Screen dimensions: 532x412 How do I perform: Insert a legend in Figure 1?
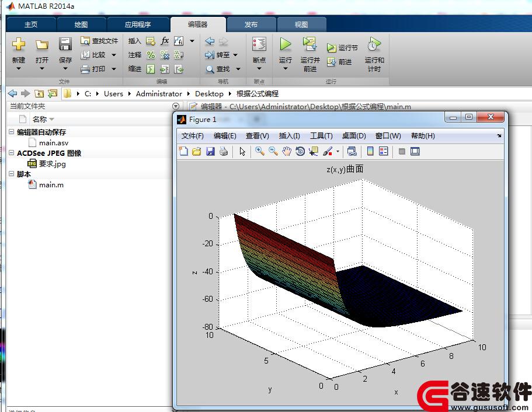[x=384, y=151]
